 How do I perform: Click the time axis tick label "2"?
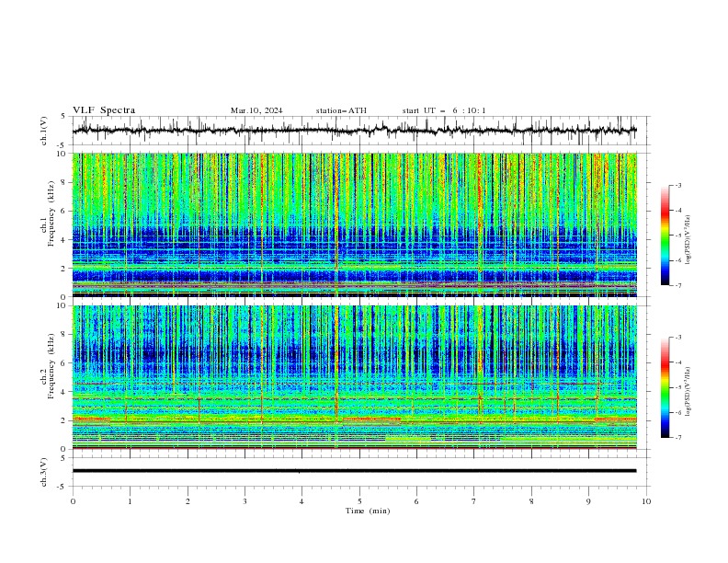[x=188, y=501]
